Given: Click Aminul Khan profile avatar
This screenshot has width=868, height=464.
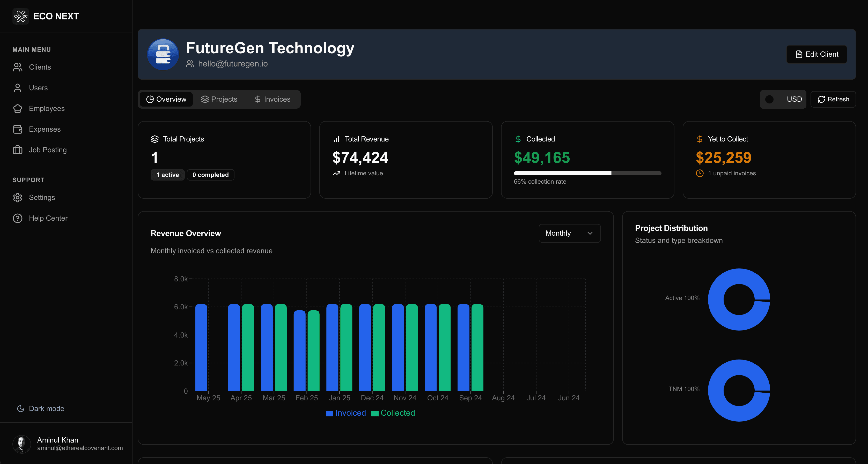Looking at the screenshot, I should click(x=21, y=444).
